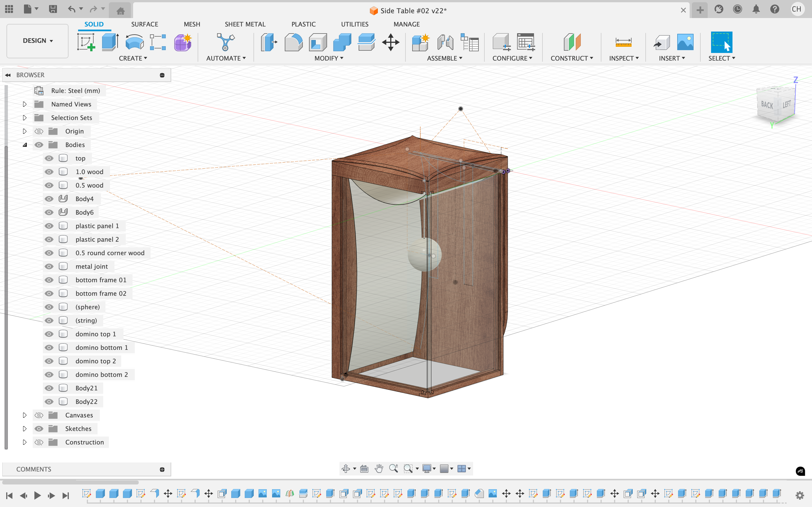Open the Measure tool under Inspect
Image resolution: width=812 pixels, height=507 pixels.
[623, 42]
